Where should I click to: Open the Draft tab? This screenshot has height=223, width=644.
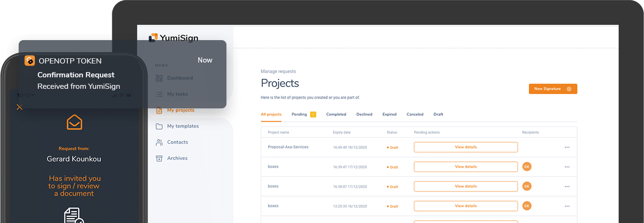pos(438,115)
